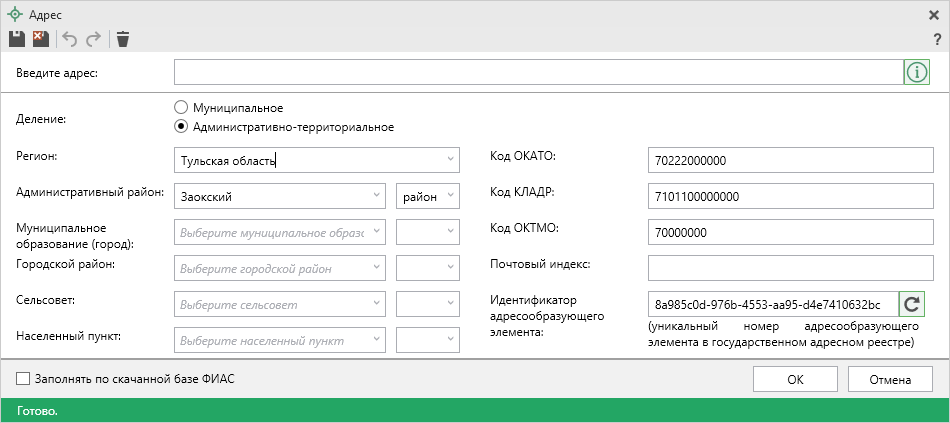Screen dimensions: 950x423
Task: Click the Почтовый индекс text field
Action: click(790, 268)
